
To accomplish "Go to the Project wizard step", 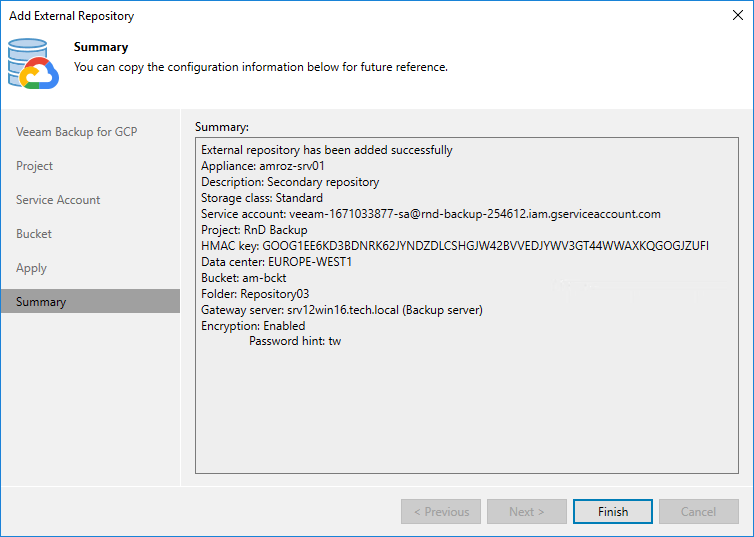I will click(35, 166).
